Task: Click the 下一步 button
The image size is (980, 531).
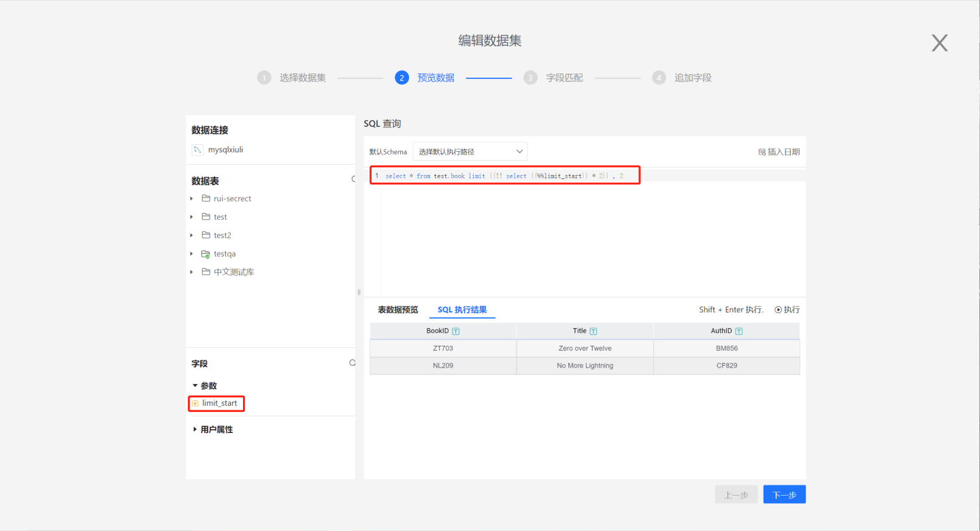Action: [784, 495]
